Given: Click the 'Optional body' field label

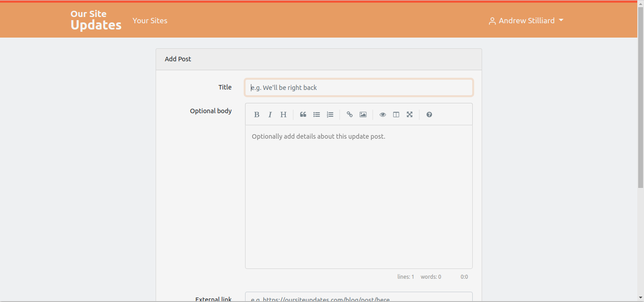Looking at the screenshot, I should click(211, 111).
